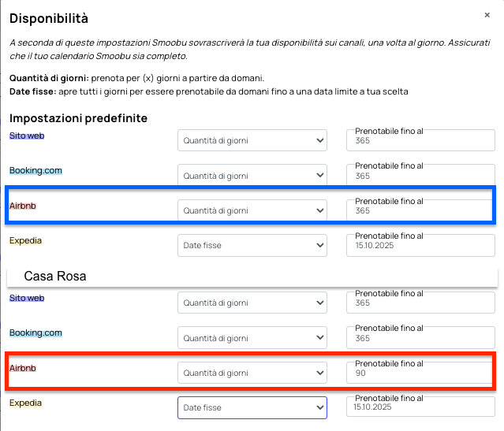
Task: Open Expedia Date fisse dropdown in defaults
Action: (x=252, y=245)
